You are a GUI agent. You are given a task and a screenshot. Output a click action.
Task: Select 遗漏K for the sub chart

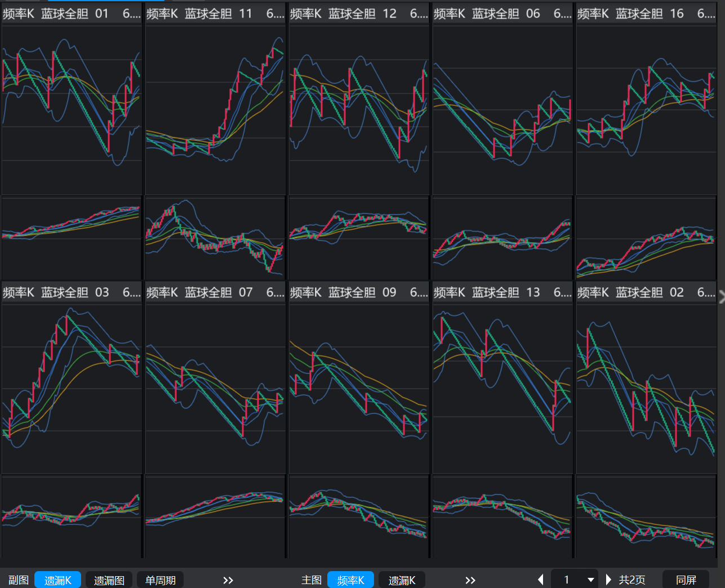pos(57,580)
